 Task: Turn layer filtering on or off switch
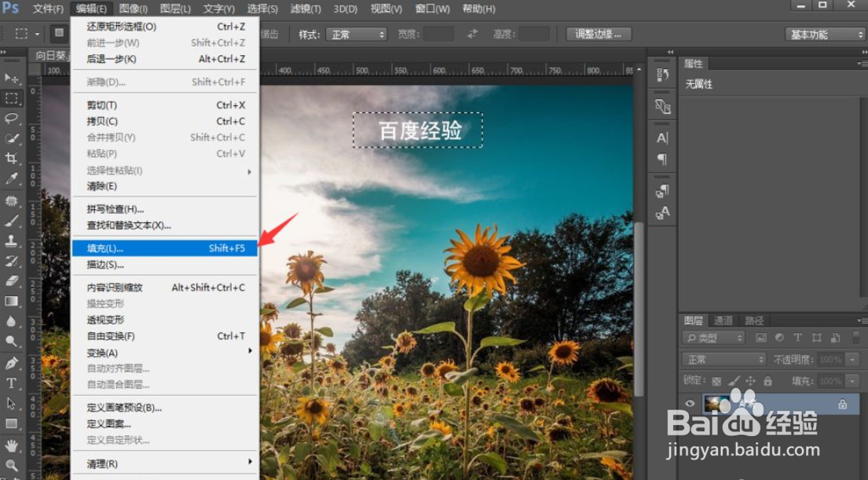[856, 337]
